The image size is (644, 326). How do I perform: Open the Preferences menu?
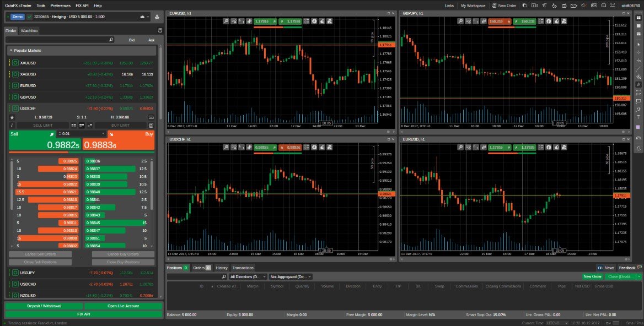pos(60,6)
